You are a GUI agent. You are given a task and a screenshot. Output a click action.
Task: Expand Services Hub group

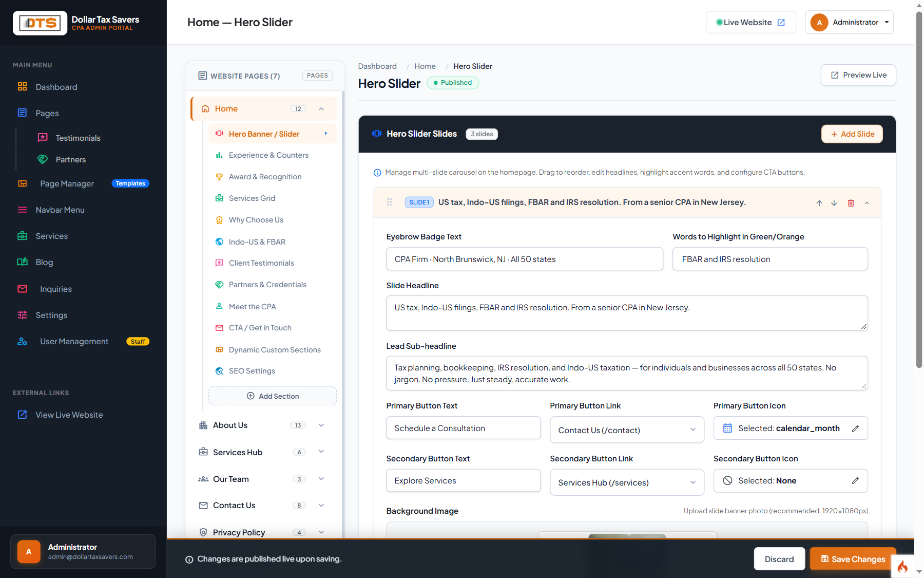pyautogui.click(x=321, y=452)
